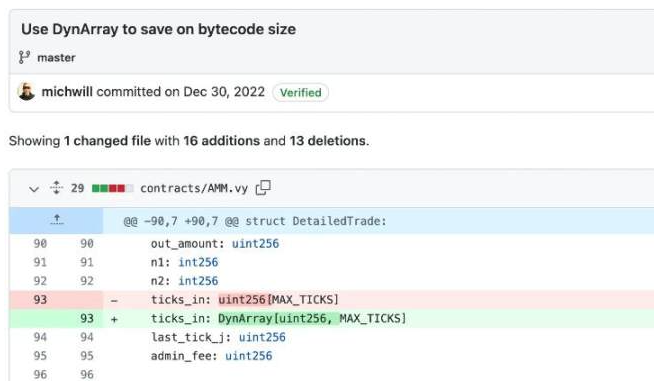Image resolution: width=665 pixels, height=392 pixels.
Task: Open the master branch link
Action: click(x=56, y=58)
